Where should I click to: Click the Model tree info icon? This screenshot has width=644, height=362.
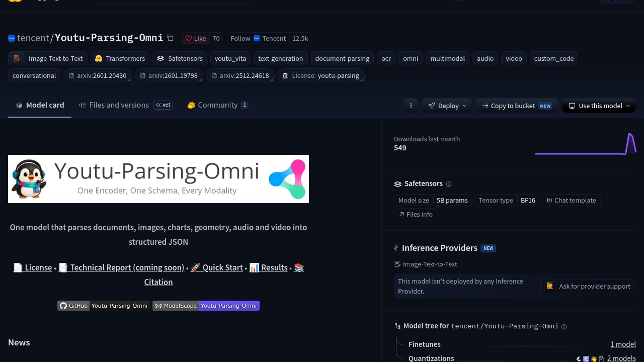564,327
